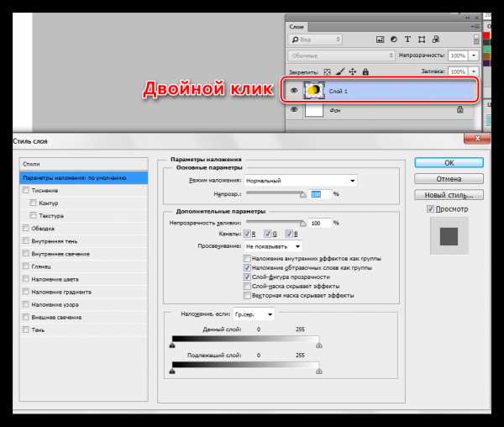Hide the Слой 1 layer via eye icon
This screenshot has height=427, width=504.
tap(294, 91)
